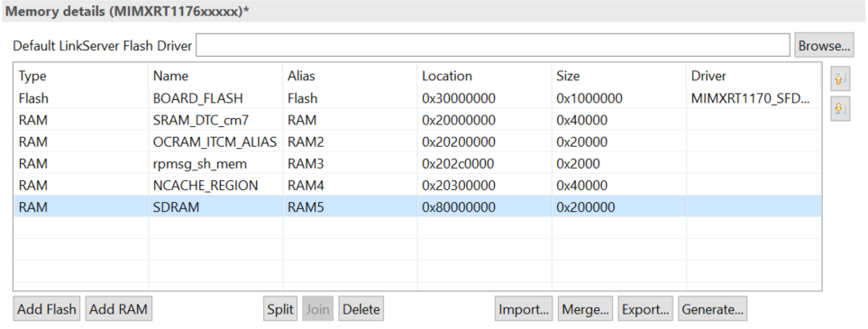Image resolution: width=868 pixels, height=329 pixels.
Task: Move selected memory row up
Action: click(839, 79)
